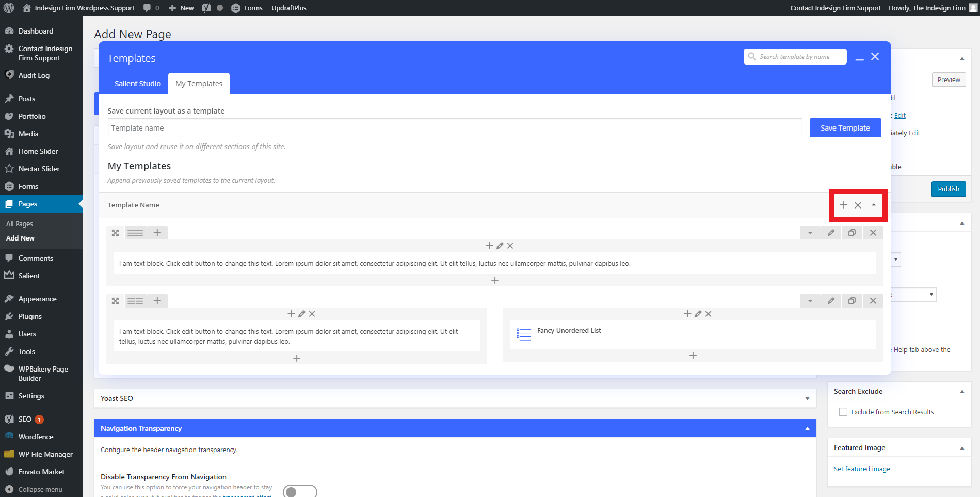Open Plugins in admin sidebar

pyautogui.click(x=30, y=316)
